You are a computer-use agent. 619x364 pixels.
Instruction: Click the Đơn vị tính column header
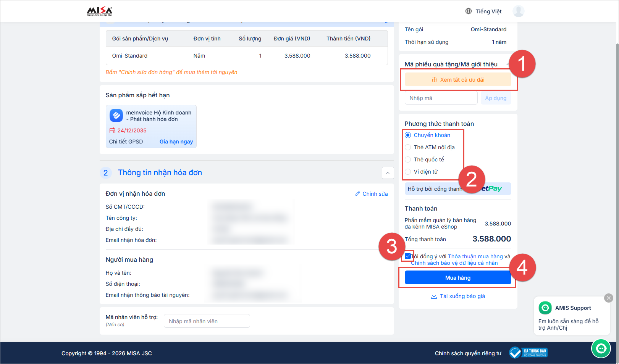click(207, 39)
